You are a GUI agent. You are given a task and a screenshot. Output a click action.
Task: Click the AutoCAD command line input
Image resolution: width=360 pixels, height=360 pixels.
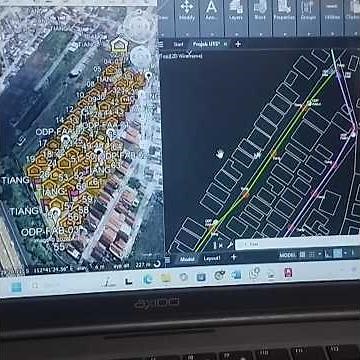click(x=297, y=244)
